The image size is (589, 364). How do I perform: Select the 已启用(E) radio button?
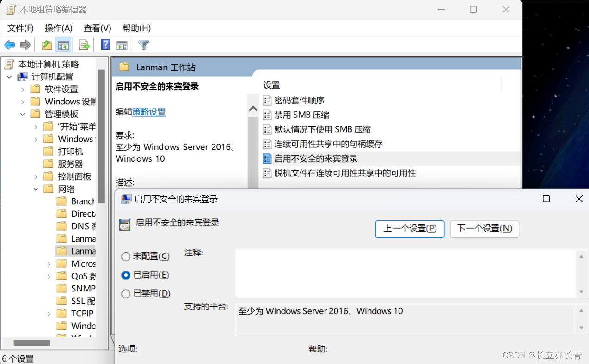[x=126, y=275]
